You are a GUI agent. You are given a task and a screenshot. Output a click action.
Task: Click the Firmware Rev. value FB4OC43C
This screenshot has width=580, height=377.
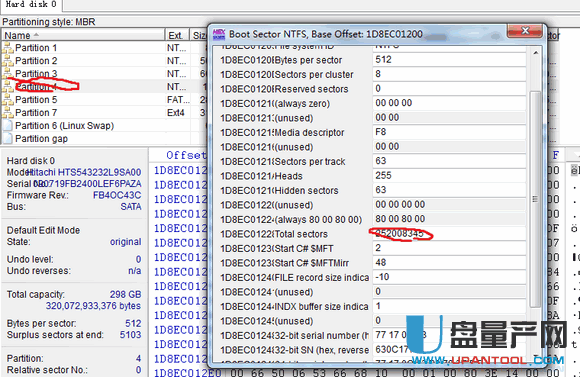(x=117, y=195)
